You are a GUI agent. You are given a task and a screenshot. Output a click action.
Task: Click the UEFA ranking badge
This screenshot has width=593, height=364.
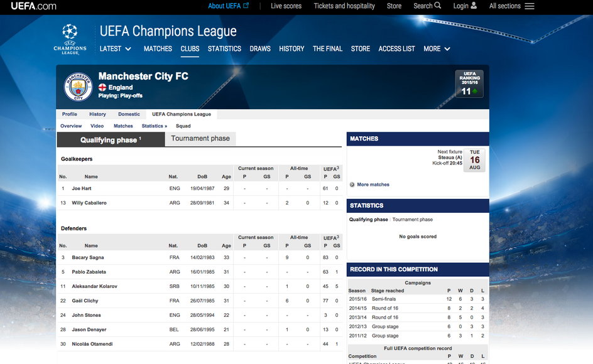pos(469,84)
